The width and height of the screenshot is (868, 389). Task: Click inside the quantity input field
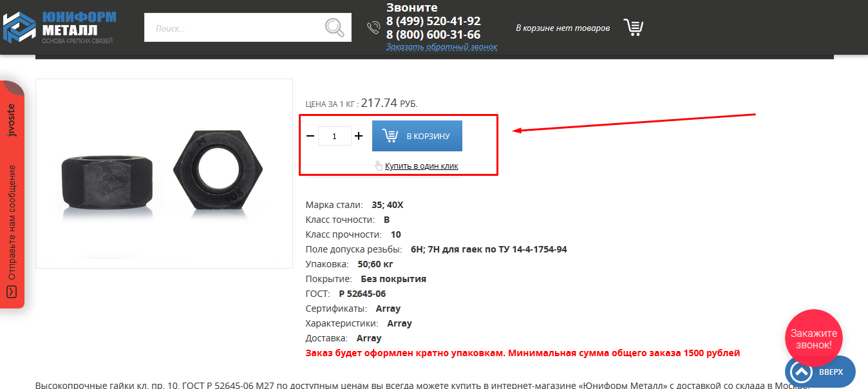(335, 136)
